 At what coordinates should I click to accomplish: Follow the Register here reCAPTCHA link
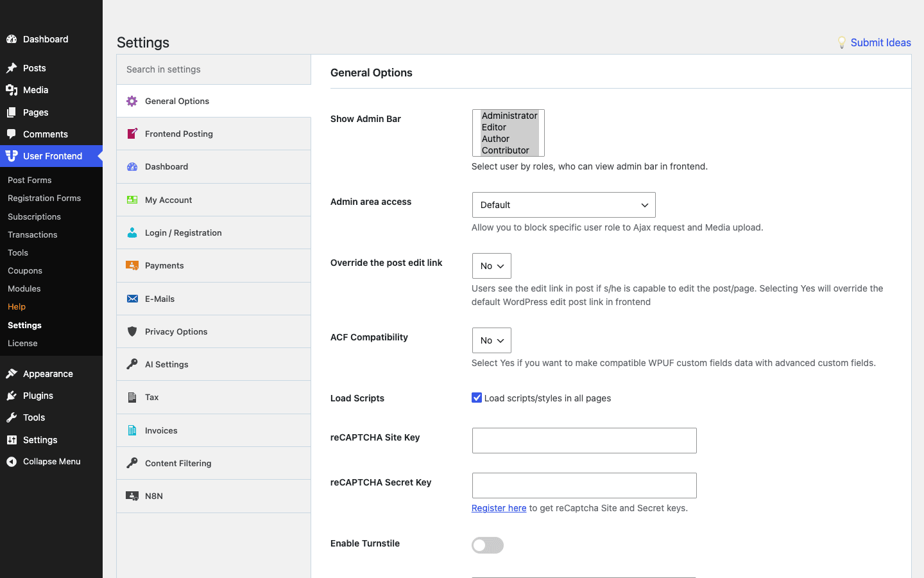499,508
